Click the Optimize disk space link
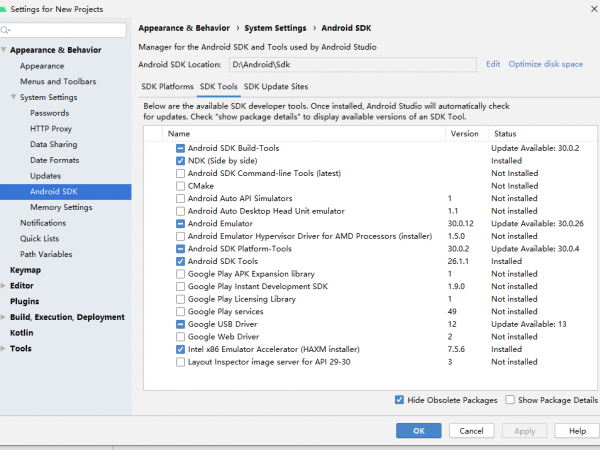 [545, 64]
